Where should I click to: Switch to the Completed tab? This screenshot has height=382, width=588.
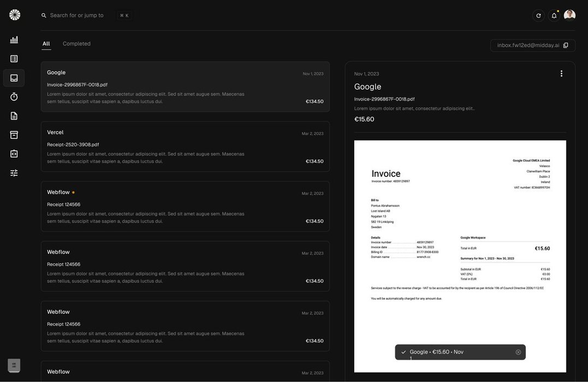(x=76, y=44)
